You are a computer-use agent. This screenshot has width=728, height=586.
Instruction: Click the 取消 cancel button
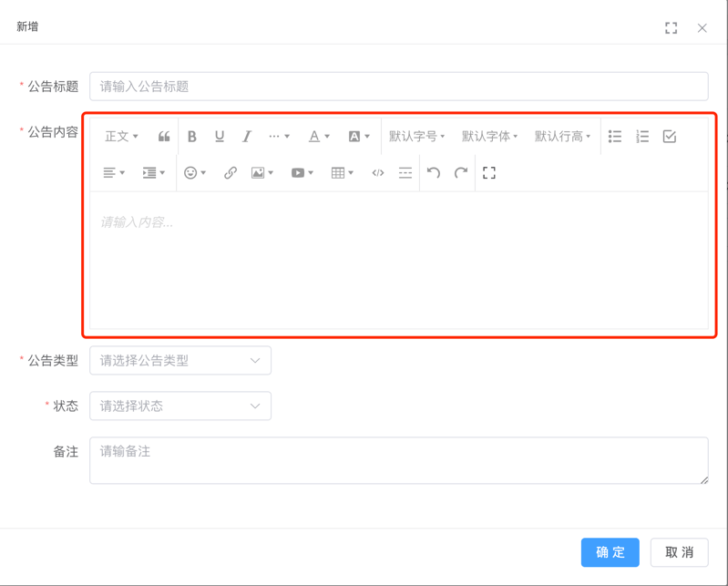679,552
